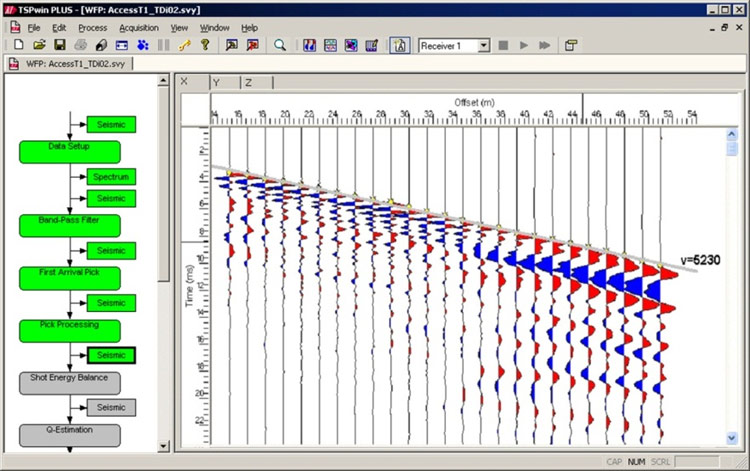This screenshot has height=471, width=750.
Task: Click the CAP indicator in the status bar
Action: (614, 461)
